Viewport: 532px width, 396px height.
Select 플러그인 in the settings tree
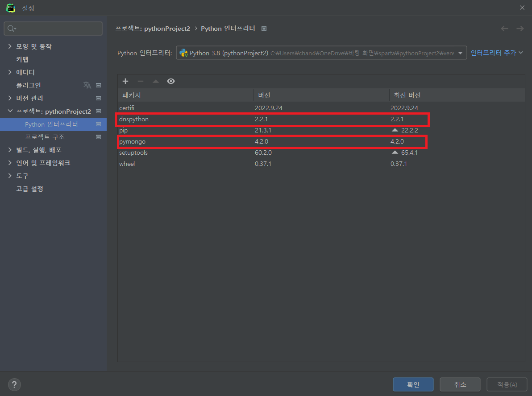pos(29,85)
